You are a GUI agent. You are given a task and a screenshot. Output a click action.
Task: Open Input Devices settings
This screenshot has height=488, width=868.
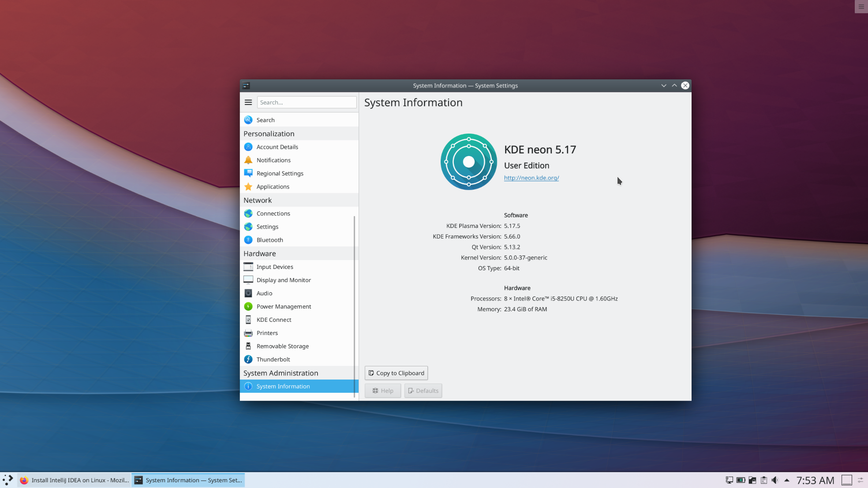tap(299, 267)
